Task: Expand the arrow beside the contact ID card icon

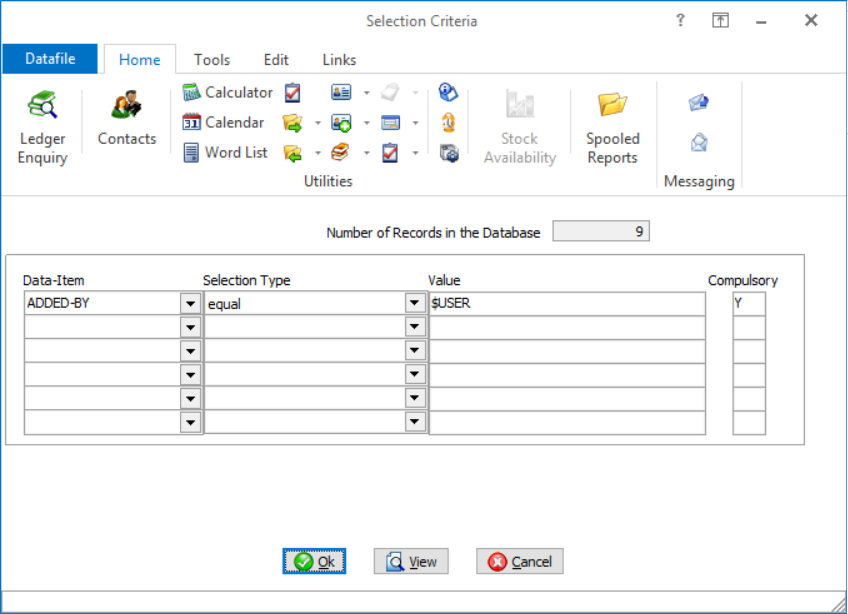Action: (x=366, y=93)
